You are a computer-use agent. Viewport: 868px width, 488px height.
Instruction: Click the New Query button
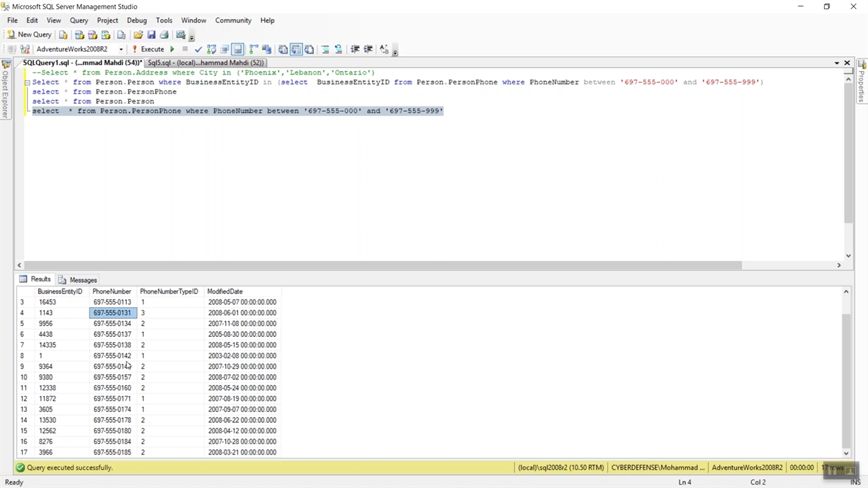[29, 35]
